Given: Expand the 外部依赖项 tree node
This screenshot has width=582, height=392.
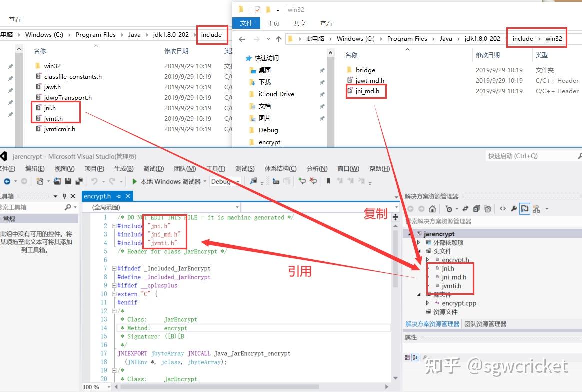Looking at the screenshot, I should point(419,243).
